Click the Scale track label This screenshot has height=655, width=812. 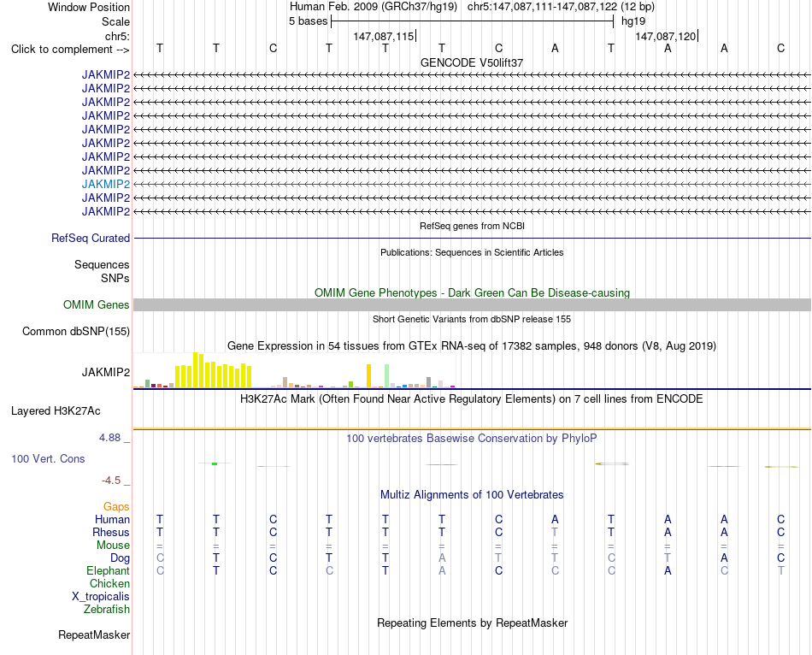coord(115,21)
